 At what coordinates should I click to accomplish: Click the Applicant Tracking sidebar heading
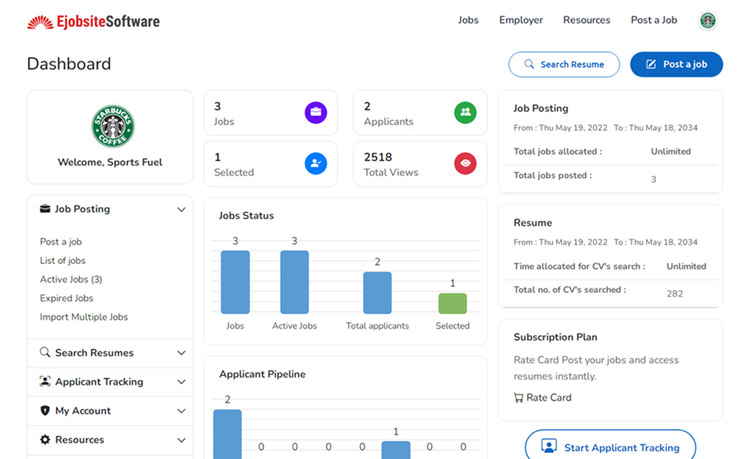[99, 382]
